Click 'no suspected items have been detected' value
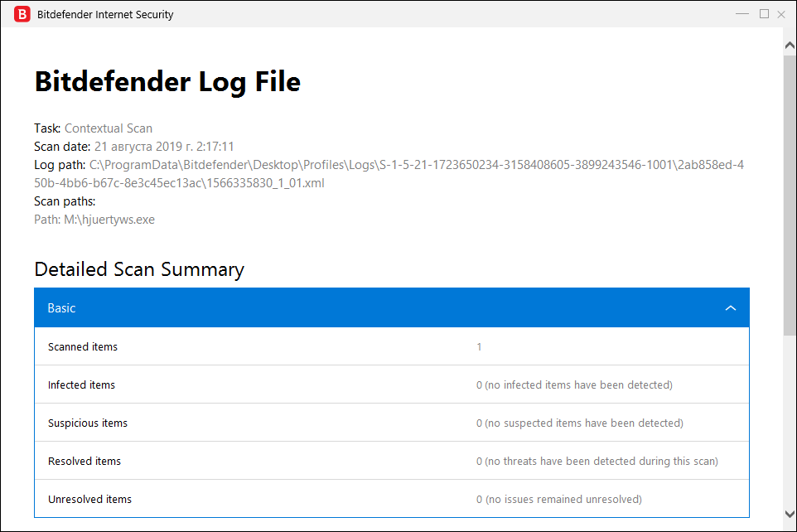This screenshot has width=797, height=532. pos(580,423)
